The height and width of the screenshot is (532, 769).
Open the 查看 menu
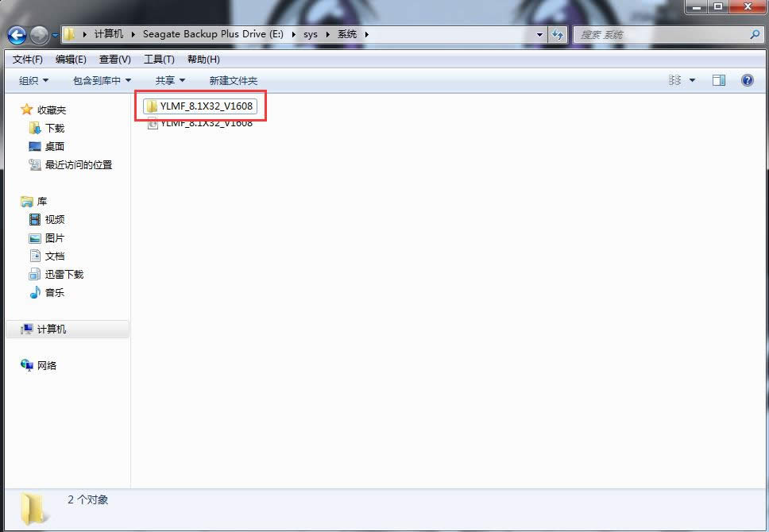[x=114, y=59]
